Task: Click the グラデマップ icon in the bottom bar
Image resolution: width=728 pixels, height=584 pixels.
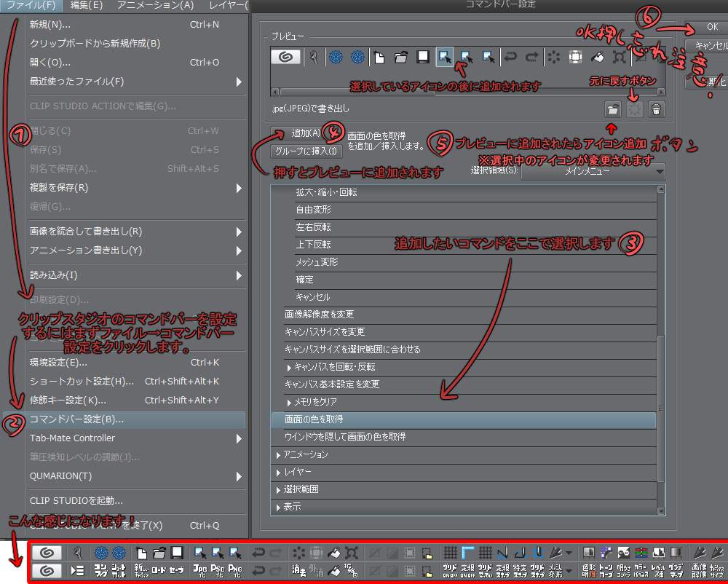Action: click(x=676, y=571)
